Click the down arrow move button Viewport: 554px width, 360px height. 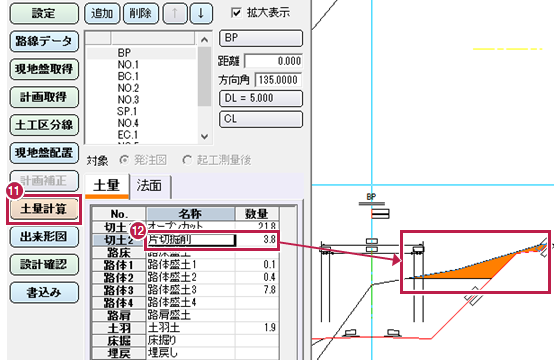[x=201, y=13]
